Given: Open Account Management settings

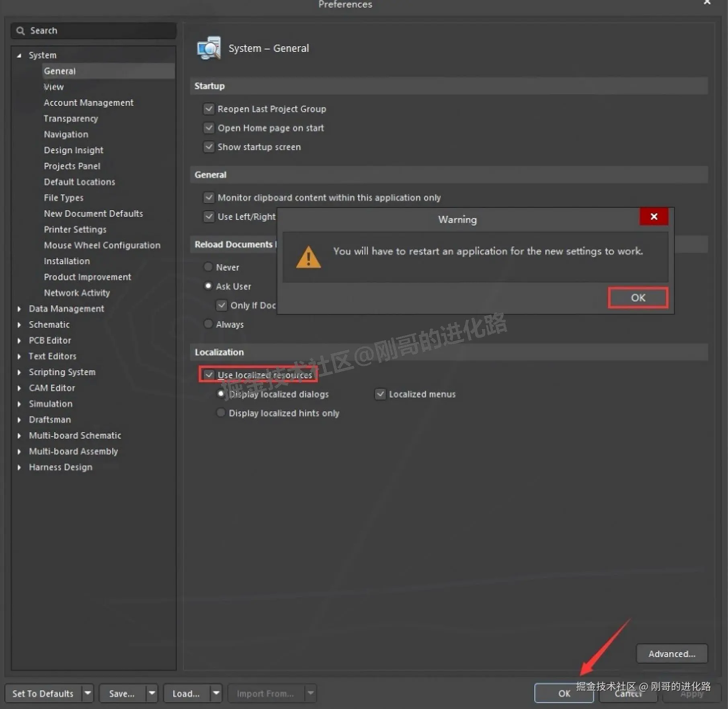Looking at the screenshot, I should [88, 103].
